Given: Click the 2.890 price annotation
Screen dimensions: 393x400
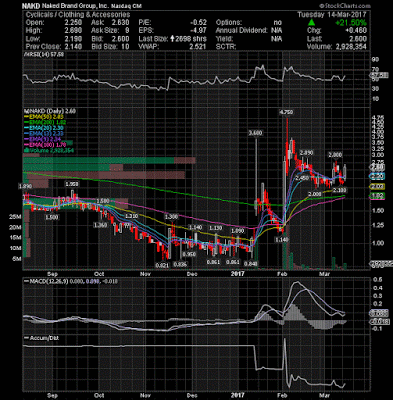Looking at the screenshot, I should coord(306,153).
